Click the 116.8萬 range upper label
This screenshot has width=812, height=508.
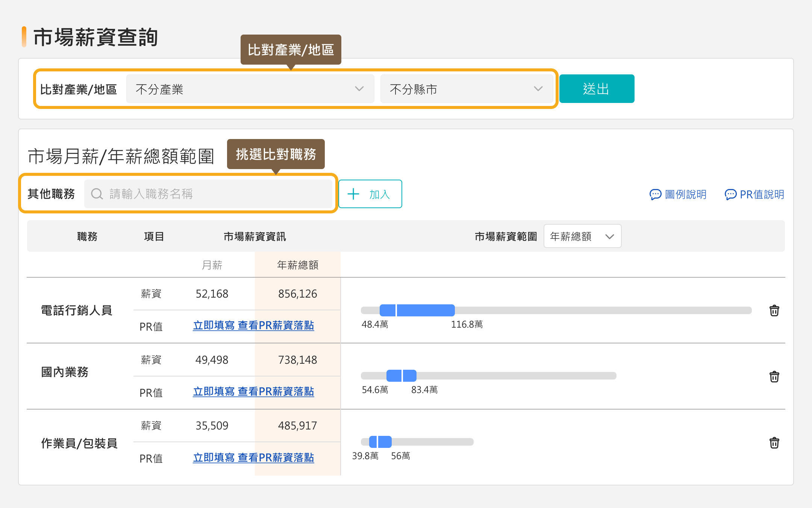click(x=467, y=324)
